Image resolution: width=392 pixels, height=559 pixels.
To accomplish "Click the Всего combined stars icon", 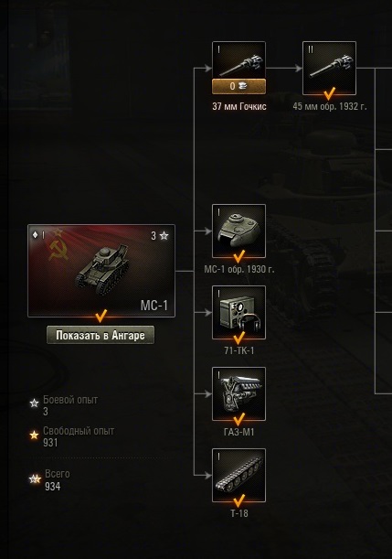I will point(35,478).
